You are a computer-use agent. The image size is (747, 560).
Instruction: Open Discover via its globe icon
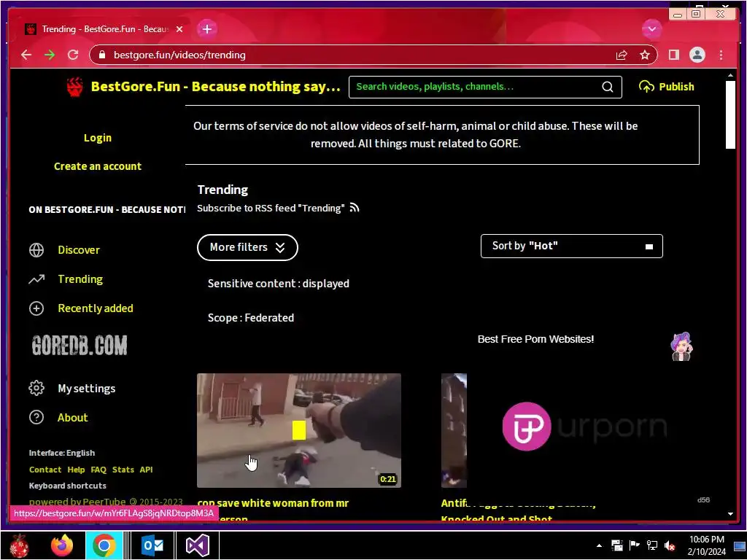point(36,250)
